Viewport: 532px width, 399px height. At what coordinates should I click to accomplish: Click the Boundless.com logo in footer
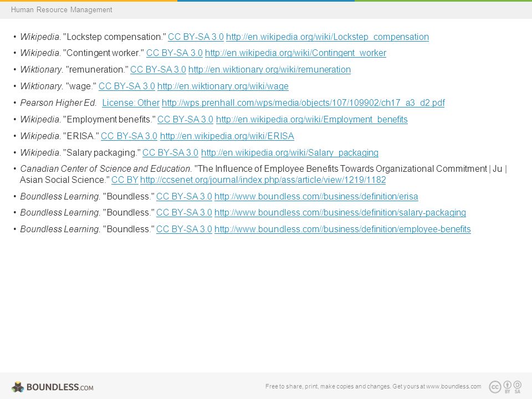(x=53, y=387)
